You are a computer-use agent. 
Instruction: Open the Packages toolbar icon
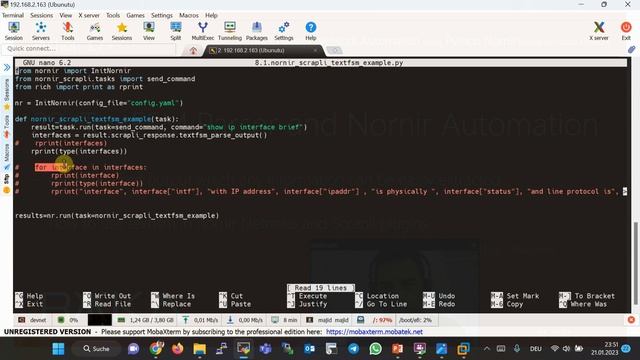click(x=257, y=31)
